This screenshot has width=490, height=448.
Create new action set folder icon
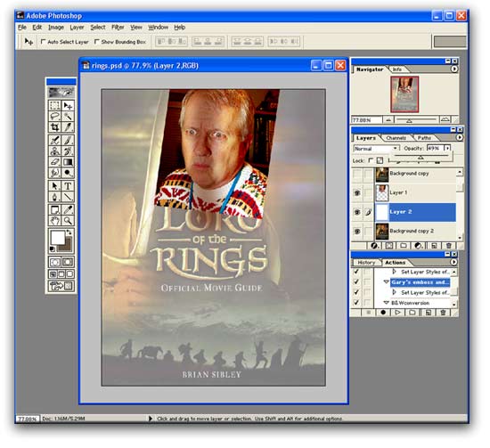[412, 313]
